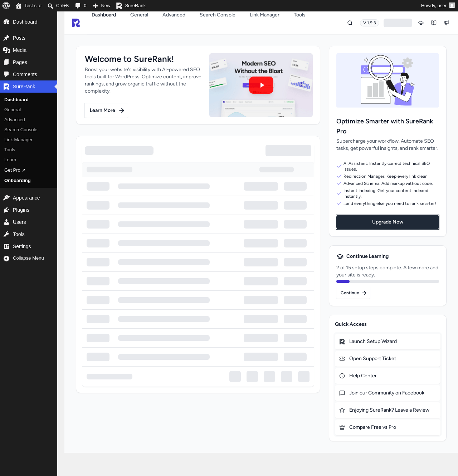Switch to the General tab
The width and height of the screenshot is (458, 476).
139,15
